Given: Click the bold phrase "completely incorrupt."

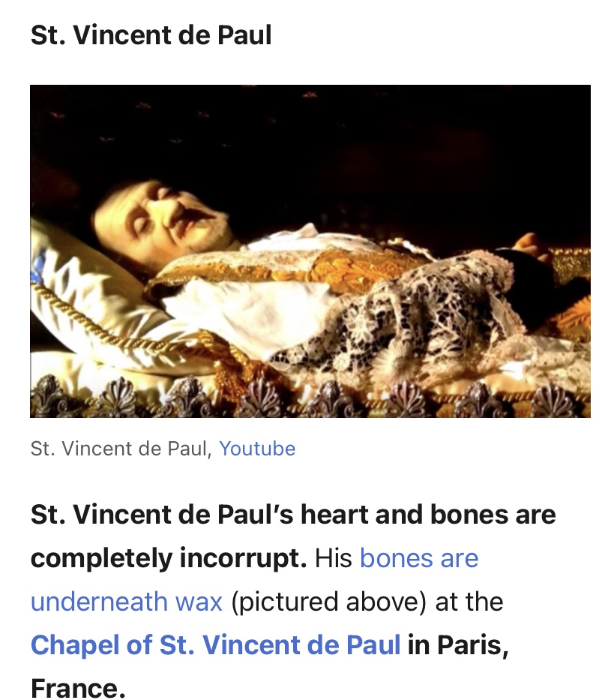Looking at the screenshot, I should coord(169,558).
